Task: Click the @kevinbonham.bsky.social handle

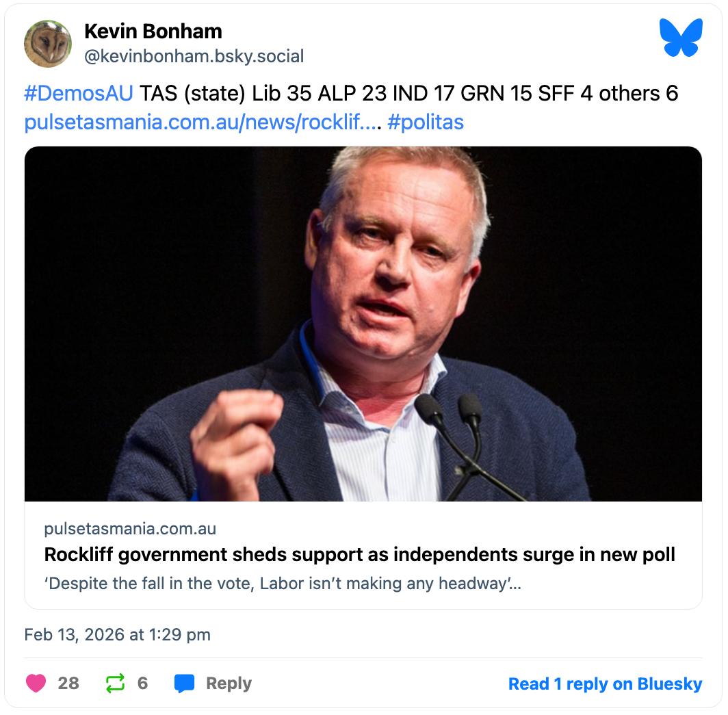Action: click(x=194, y=56)
